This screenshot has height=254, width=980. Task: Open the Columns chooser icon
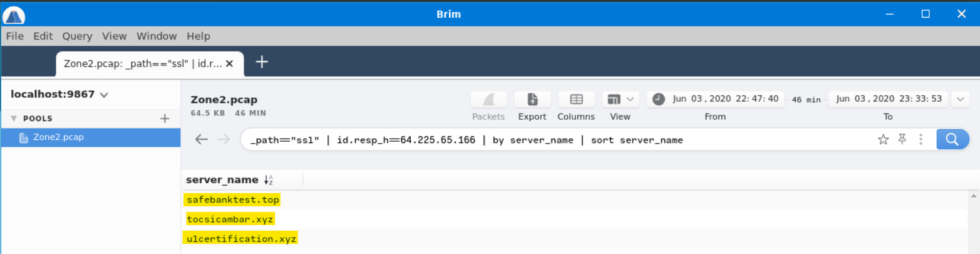[577, 99]
